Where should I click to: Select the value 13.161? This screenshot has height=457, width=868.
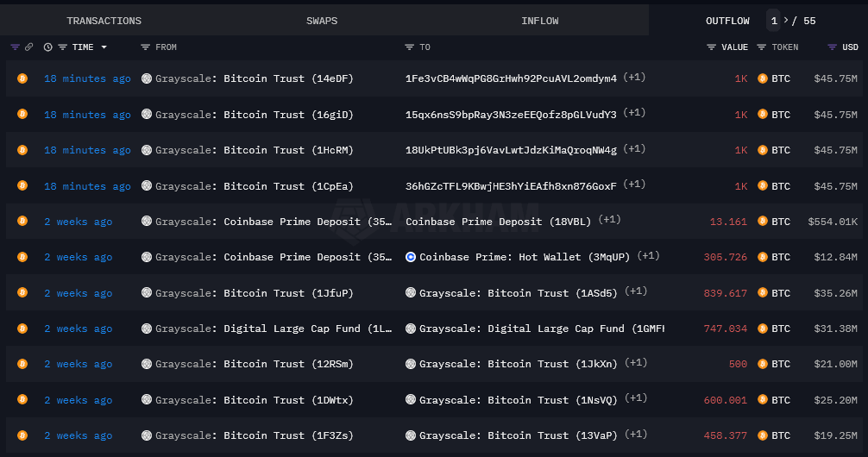[x=728, y=222]
